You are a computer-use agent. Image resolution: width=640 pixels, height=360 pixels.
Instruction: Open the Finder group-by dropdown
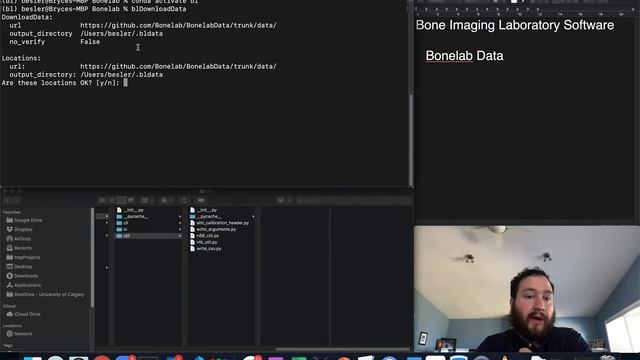click(x=148, y=200)
